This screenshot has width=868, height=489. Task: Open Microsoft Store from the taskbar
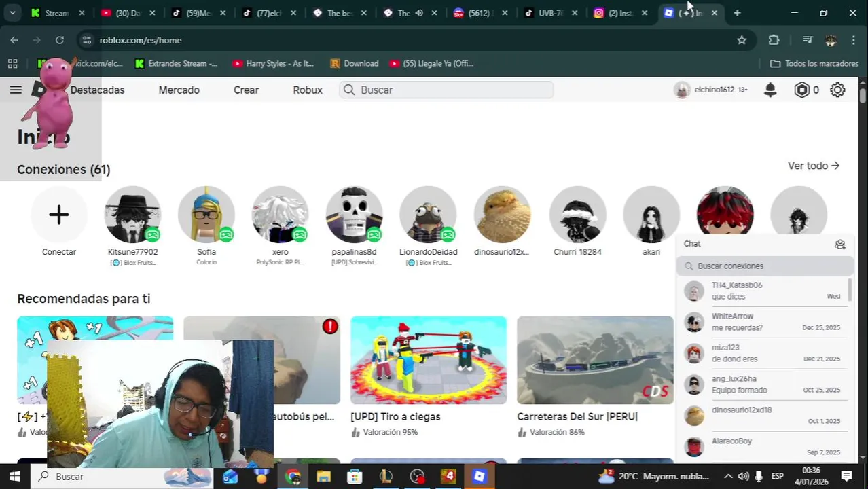[x=355, y=477]
